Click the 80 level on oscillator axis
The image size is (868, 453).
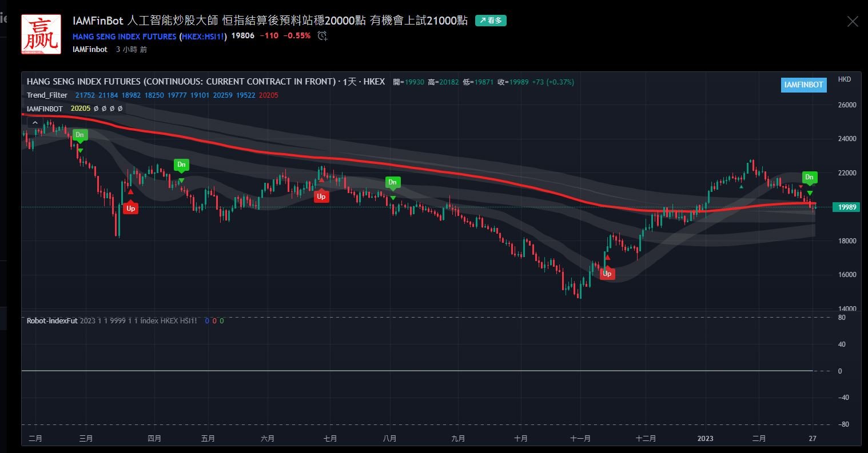click(841, 318)
